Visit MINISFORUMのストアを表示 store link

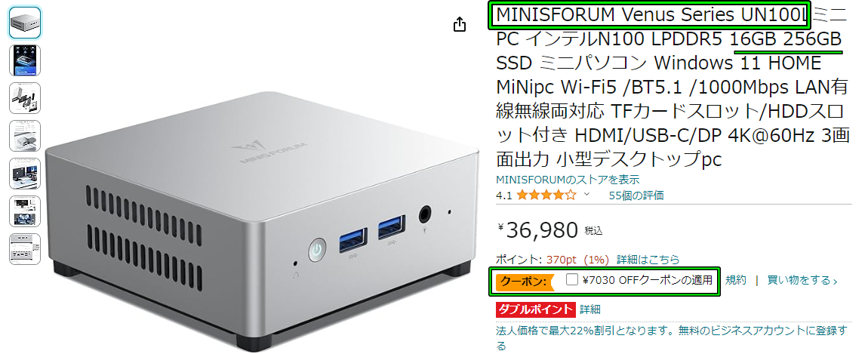pos(568,180)
